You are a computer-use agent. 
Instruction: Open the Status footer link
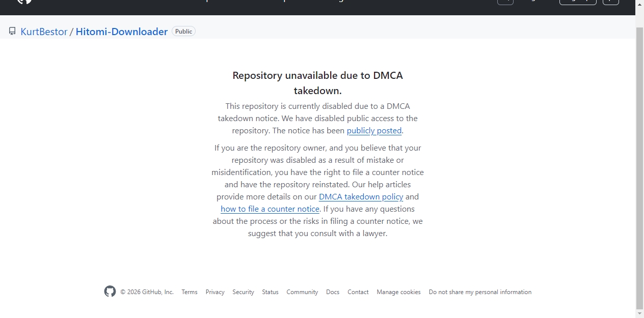270,292
